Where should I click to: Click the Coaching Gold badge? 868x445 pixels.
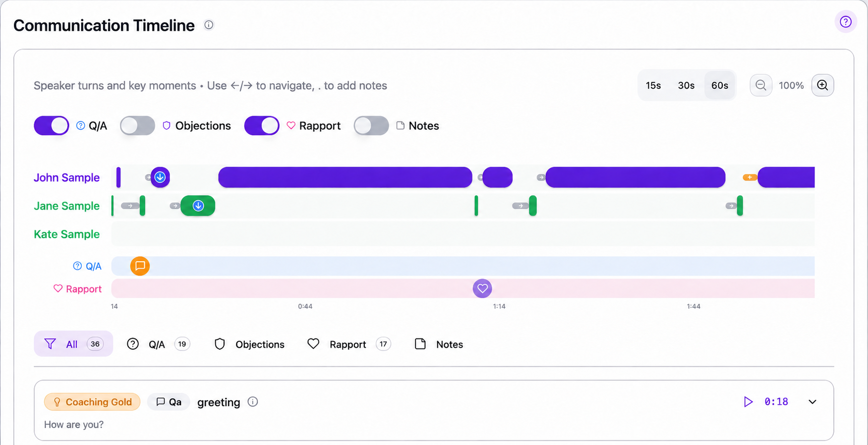92,402
